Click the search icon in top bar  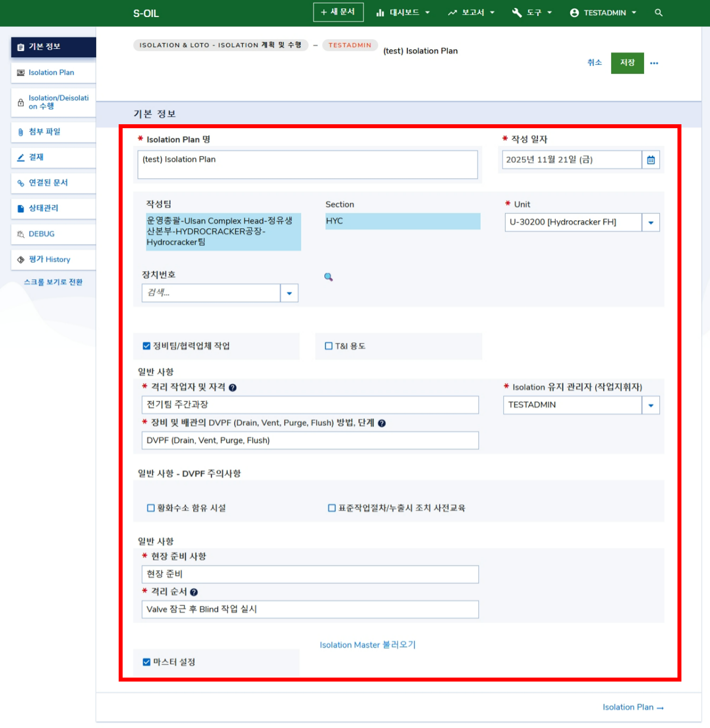(658, 13)
